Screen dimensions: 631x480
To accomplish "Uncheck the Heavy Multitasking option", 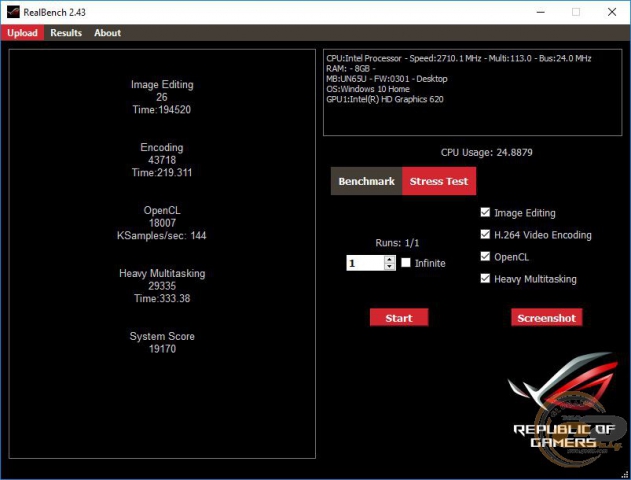I will pyautogui.click(x=485, y=279).
